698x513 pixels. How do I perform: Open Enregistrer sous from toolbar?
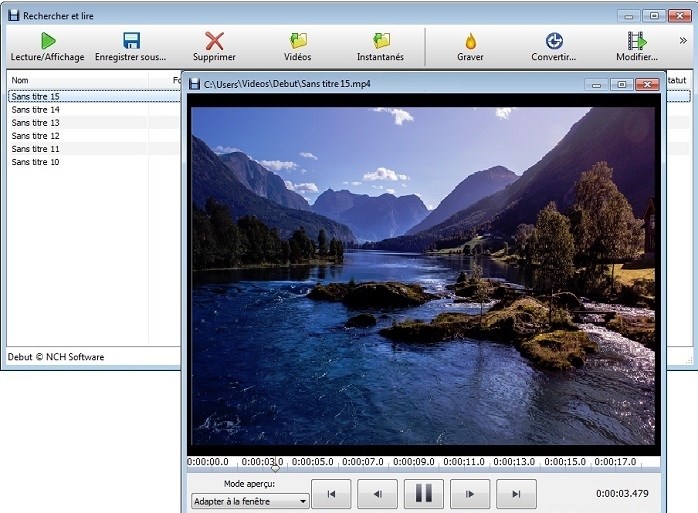tap(130, 46)
